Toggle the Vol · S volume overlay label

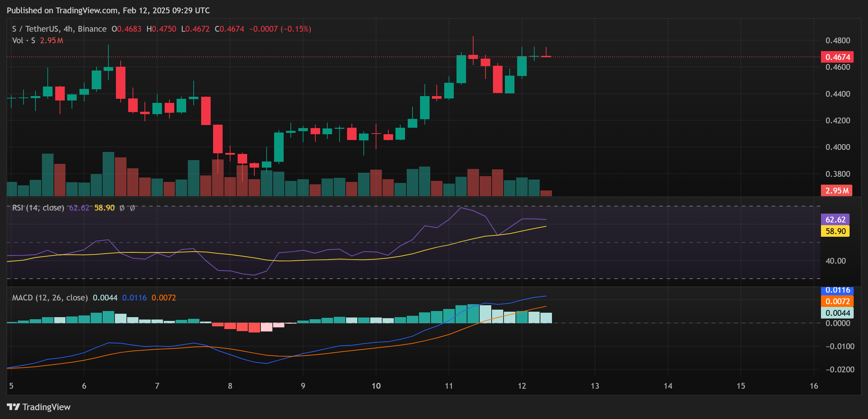click(24, 41)
